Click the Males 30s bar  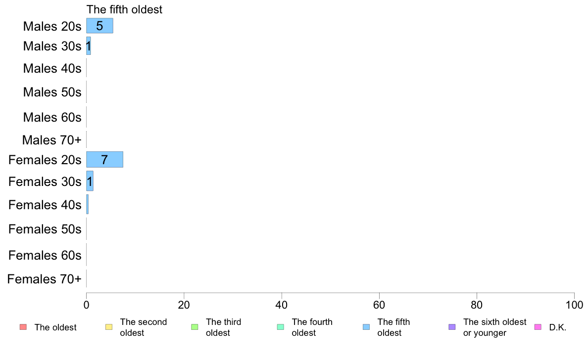(x=89, y=45)
